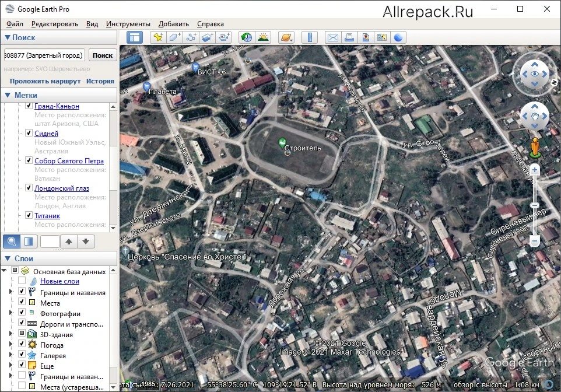This screenshot has height=392, width=561.
Task: Expand the Погода layer node
Action: 10,344
